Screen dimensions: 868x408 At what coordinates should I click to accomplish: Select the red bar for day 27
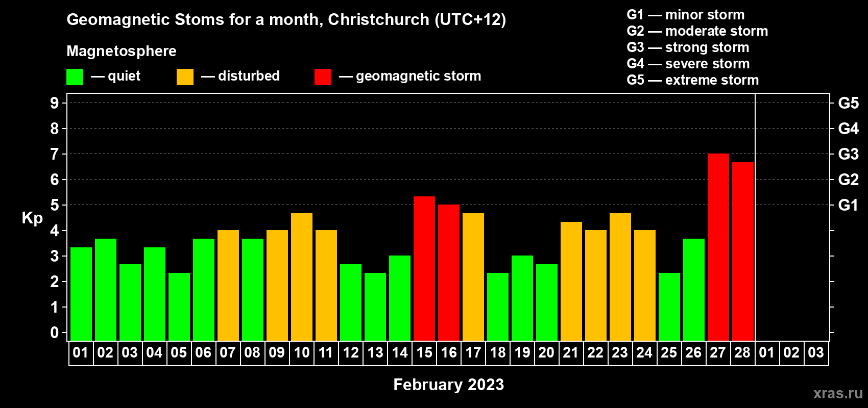(718, 247)
